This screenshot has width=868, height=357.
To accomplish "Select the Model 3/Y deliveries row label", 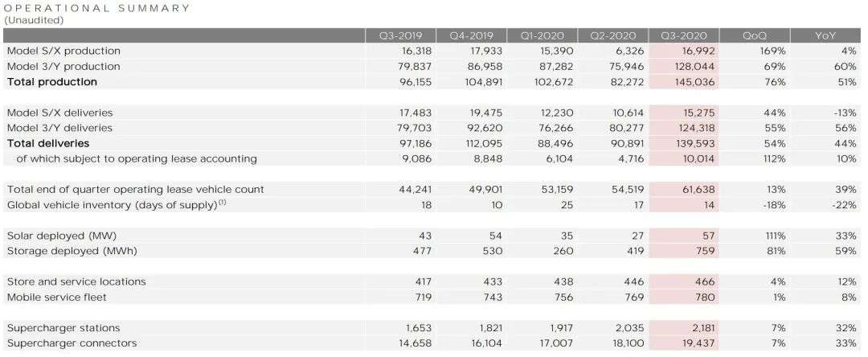I will pos(60,128).
